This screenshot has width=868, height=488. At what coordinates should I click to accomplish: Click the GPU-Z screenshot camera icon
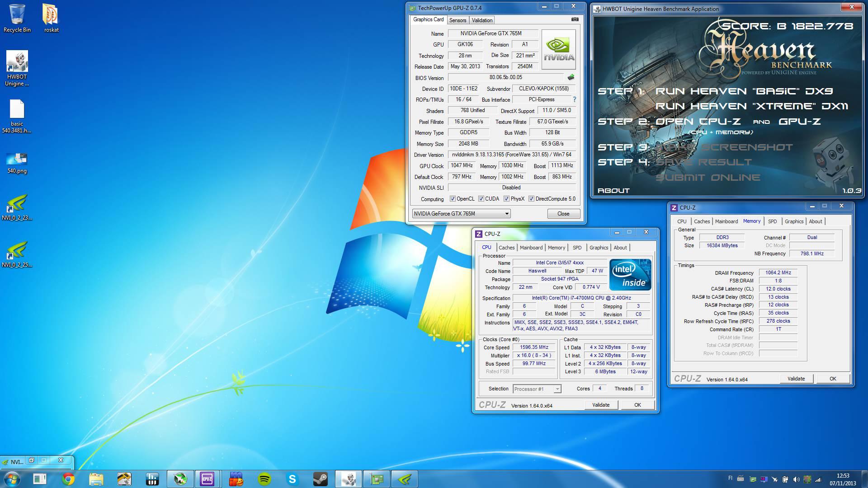point(575,19)
